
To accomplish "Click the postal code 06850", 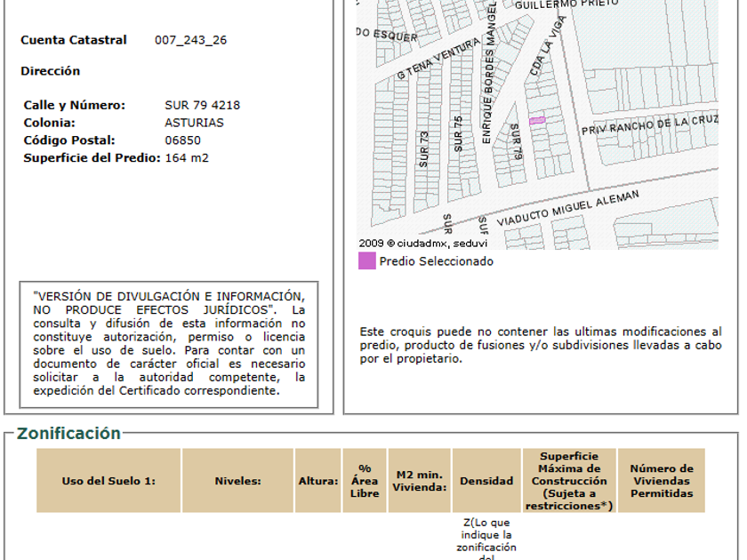I will (x=182, y=140).
